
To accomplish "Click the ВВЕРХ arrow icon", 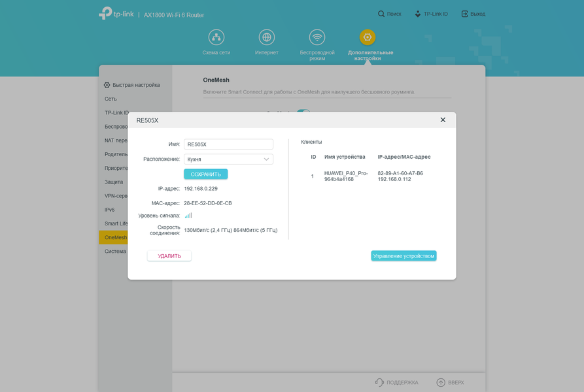I will (441, 382).
